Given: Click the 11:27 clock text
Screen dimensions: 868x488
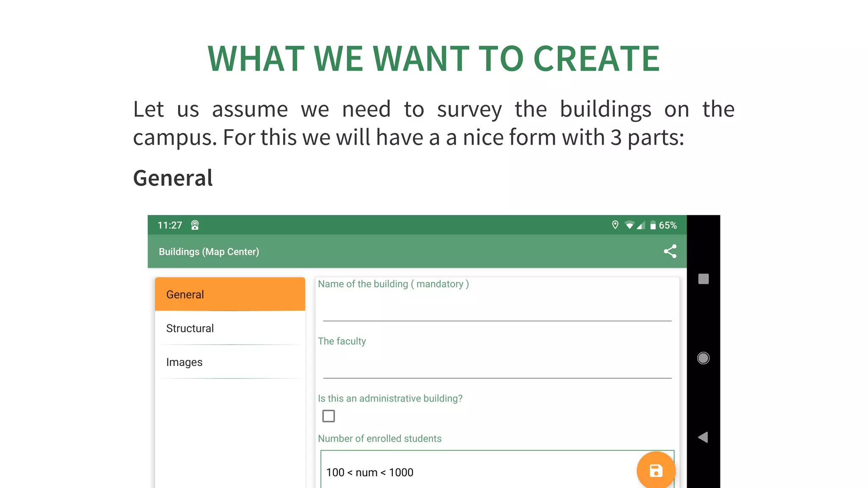Looking at the screenshot, I should click(x=170, y=225).
